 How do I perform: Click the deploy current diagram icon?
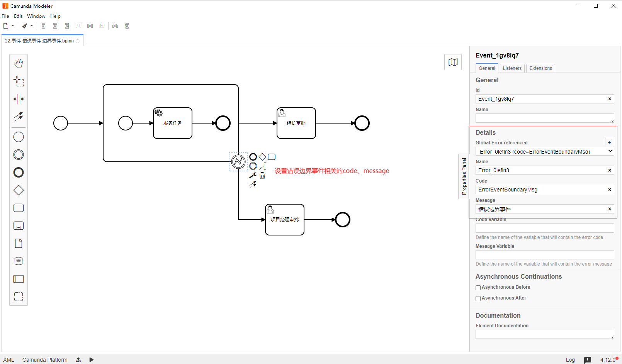pyautogui.click(x=78, y=360)
